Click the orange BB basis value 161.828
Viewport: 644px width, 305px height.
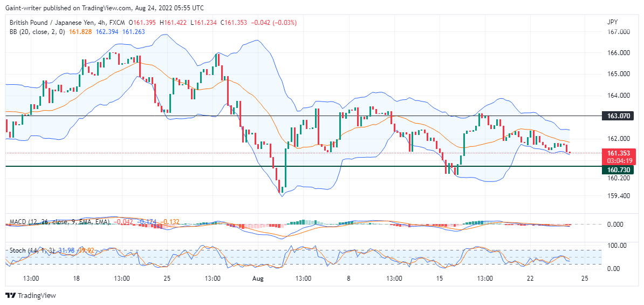pyautogui.click(x=79, y=31)
